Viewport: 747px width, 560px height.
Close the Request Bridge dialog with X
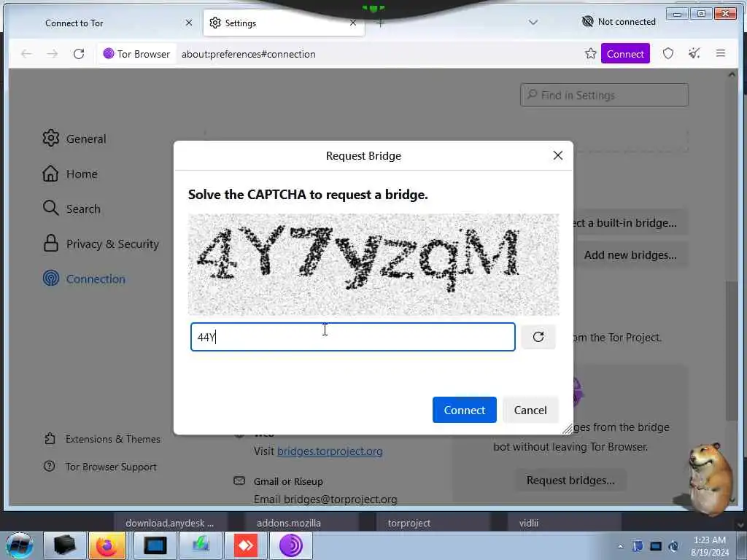(558, 155)
